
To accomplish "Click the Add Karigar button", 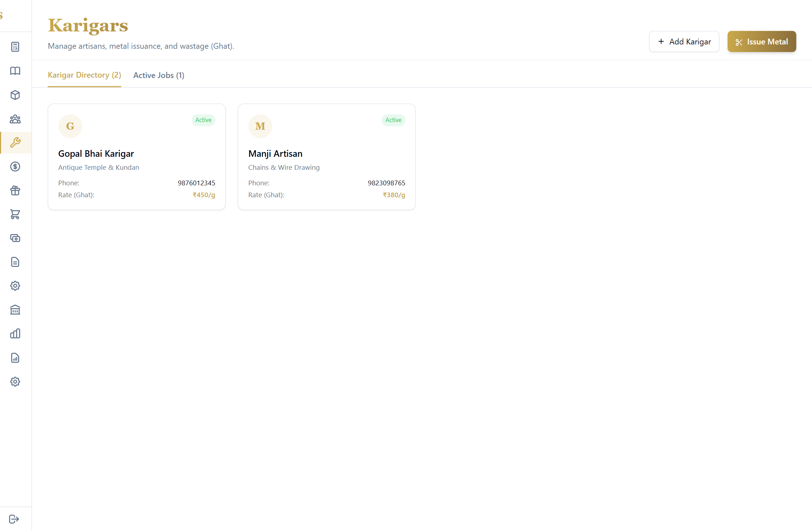I will (x=684, y=42).
